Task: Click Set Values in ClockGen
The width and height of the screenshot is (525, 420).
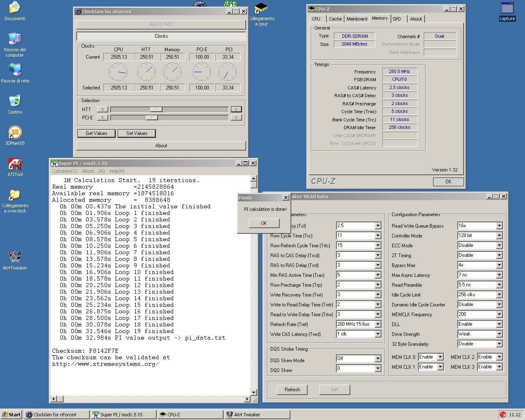Action: (137, 133)
